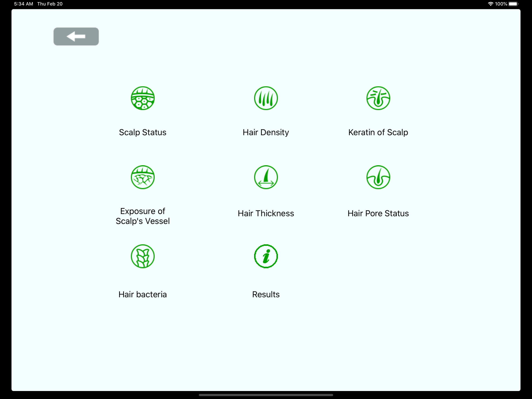The image size is (532, 399).
Task: Click the "Hair Pore Status" label
Action: 378,214
